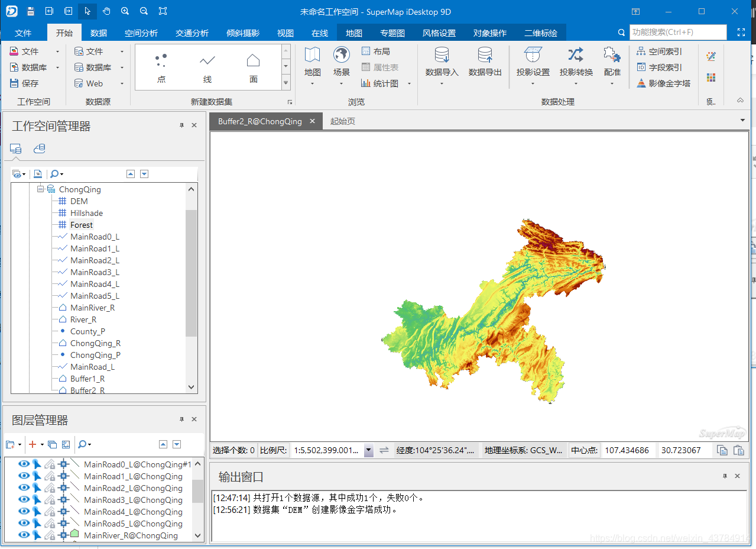The height and width of the screenshot is (549, 756).
Task: Create a new line dataset (线)
Action: 207,67
